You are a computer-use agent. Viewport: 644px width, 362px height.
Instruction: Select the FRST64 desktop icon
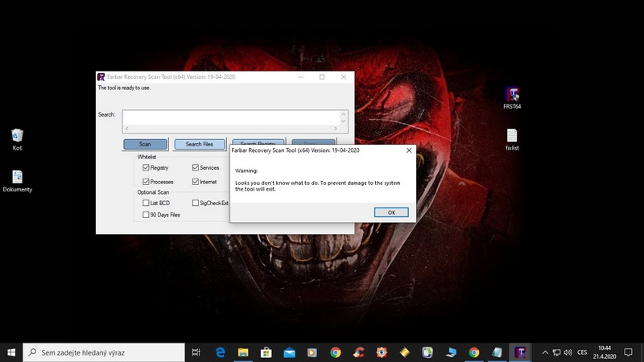[x=512, y=97]
